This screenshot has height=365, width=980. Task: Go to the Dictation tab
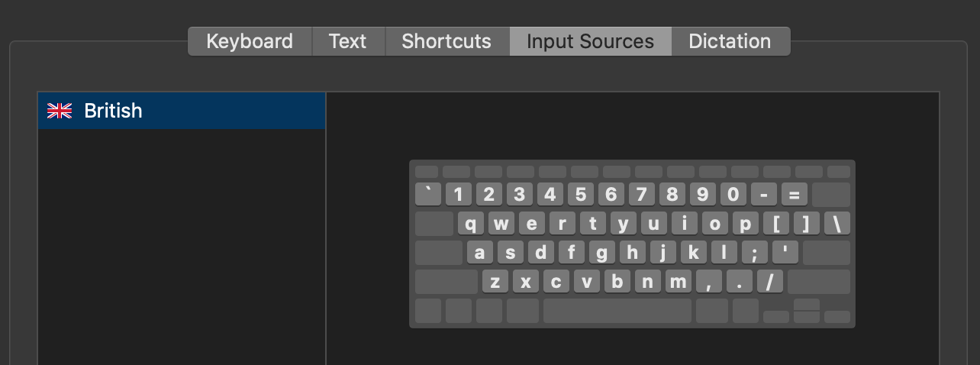(x=730, y=41)
